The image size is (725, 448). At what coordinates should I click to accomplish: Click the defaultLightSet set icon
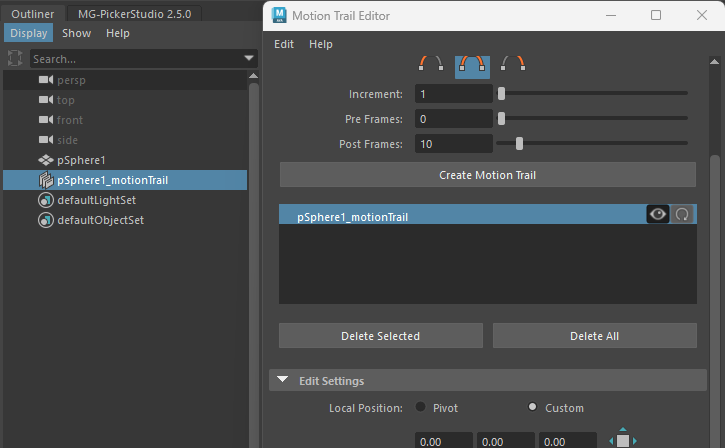(46, 200)
